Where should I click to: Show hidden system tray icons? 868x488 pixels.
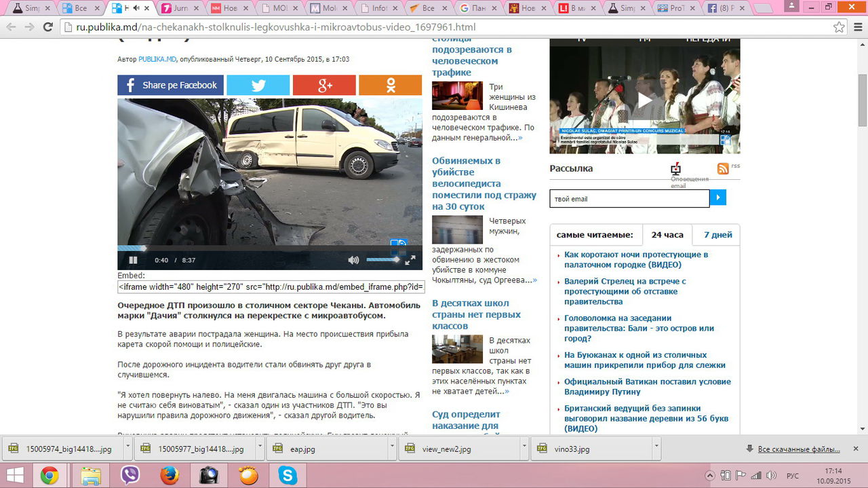tap(709, 475)
